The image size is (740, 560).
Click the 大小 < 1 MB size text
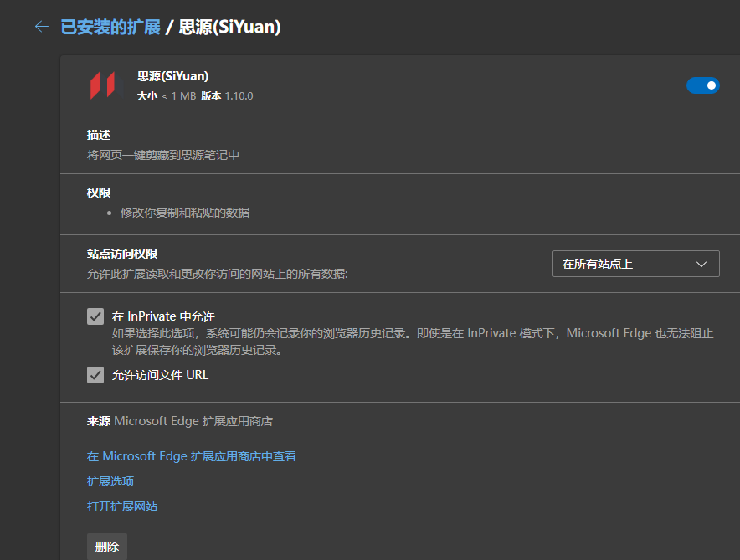(166, 95)
